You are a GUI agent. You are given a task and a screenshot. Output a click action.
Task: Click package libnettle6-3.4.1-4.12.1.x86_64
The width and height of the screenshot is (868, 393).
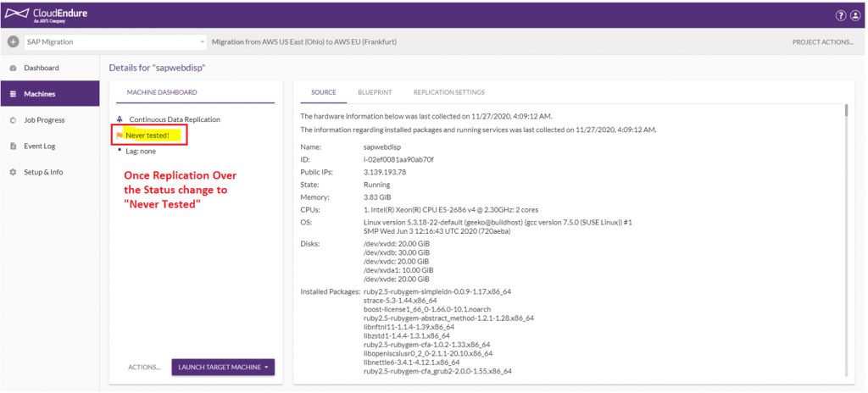(411, 363)
